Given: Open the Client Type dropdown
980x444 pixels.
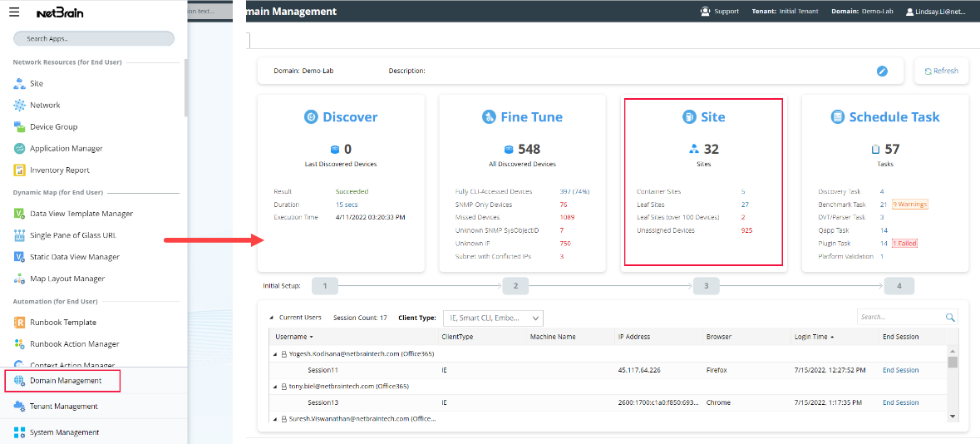Looking at the screenshot, I should tap(493, 318).
